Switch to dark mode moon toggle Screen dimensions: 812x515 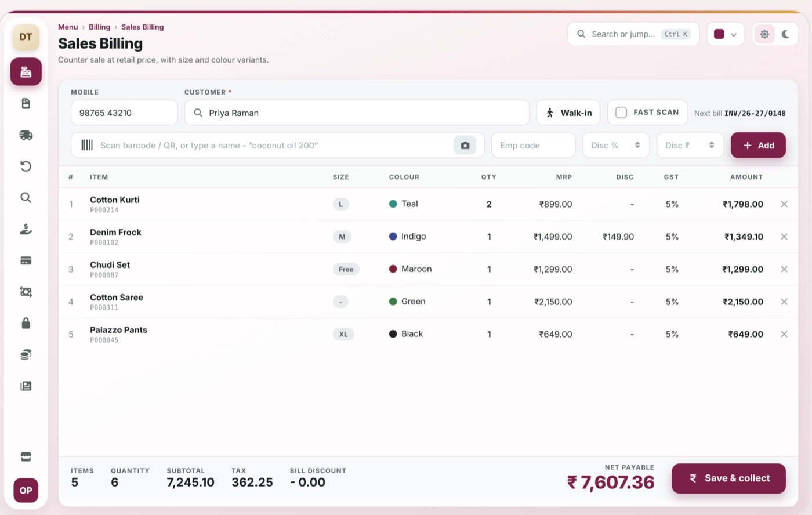[785, 34]
